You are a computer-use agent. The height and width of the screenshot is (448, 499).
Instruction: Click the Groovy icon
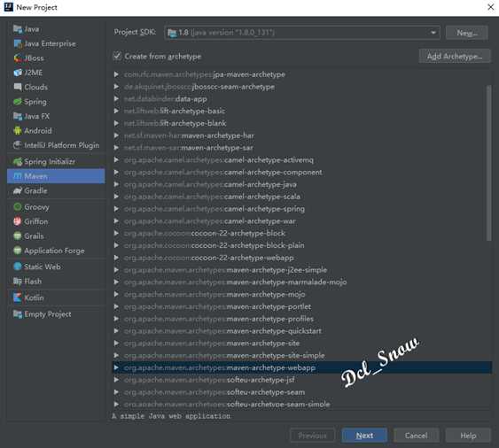(18, 207)
